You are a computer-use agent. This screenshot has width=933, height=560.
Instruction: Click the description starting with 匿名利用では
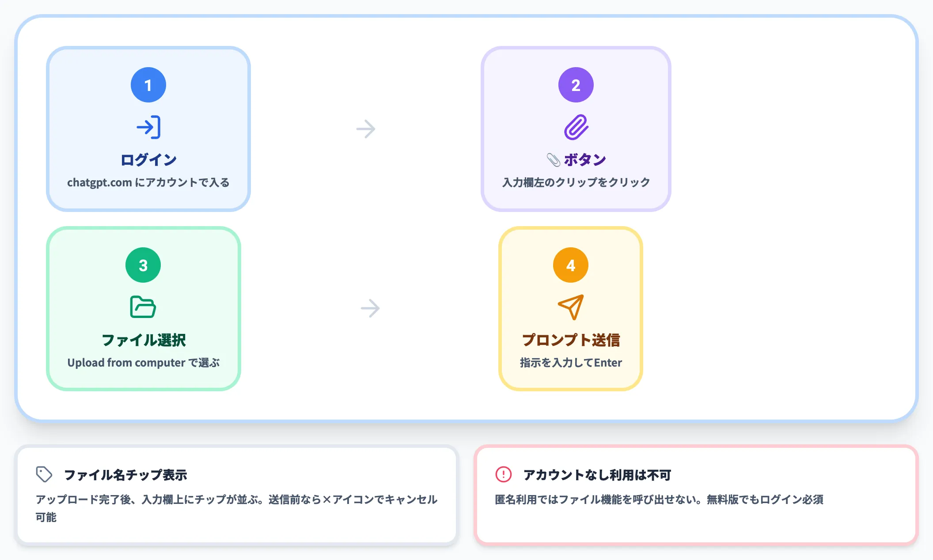[x=659, y=499]
